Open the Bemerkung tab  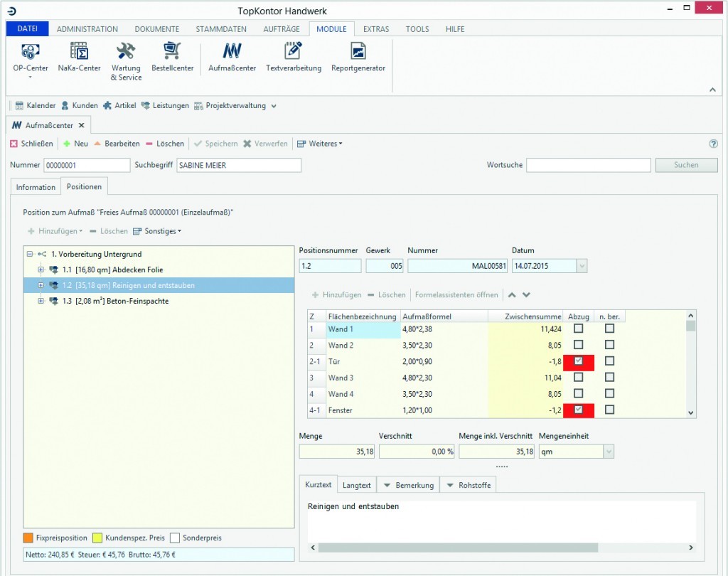(x=409, y=486)
